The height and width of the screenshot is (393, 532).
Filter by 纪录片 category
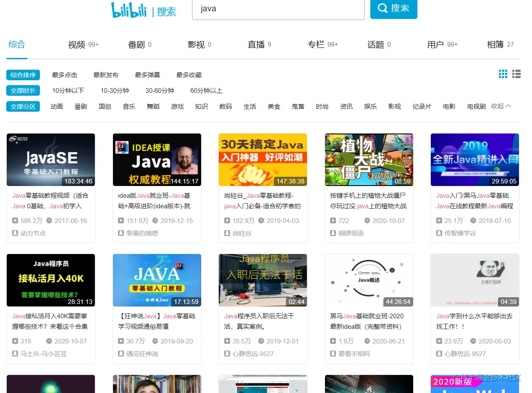[x=422, y=107]
